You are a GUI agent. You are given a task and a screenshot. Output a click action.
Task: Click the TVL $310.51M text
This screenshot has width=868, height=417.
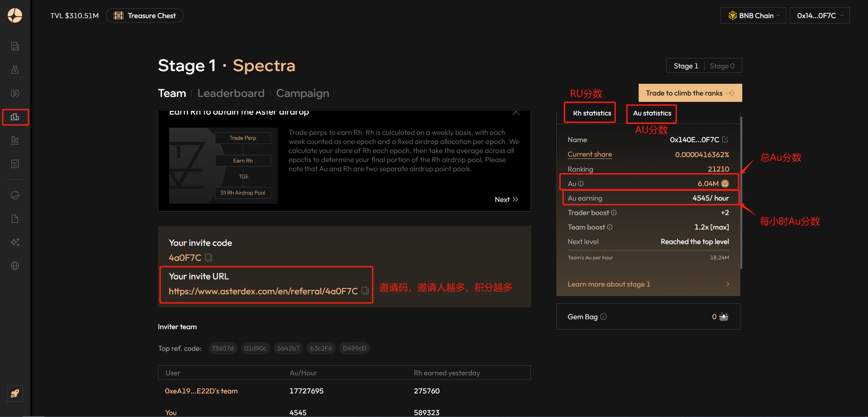pos(74,15)
